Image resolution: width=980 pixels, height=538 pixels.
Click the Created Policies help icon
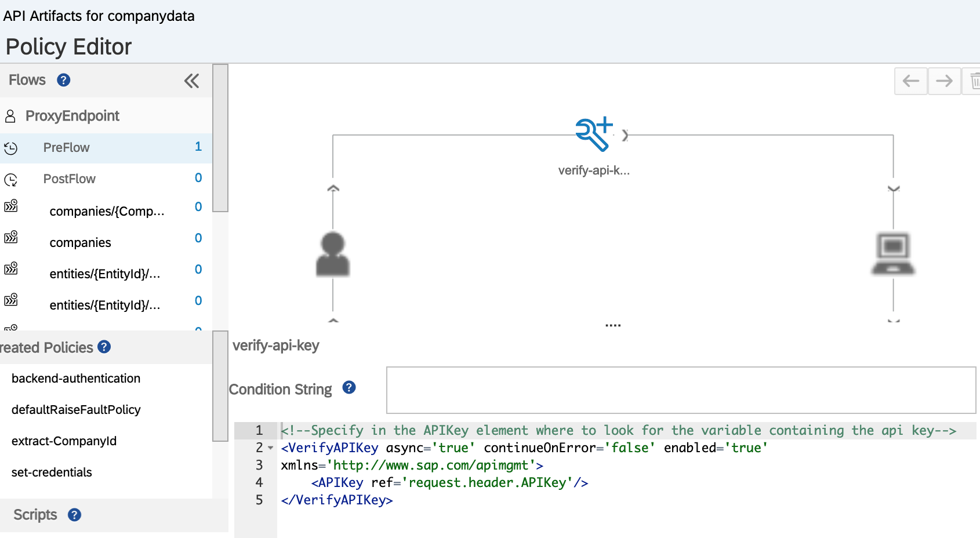click(x=104, y=347)
